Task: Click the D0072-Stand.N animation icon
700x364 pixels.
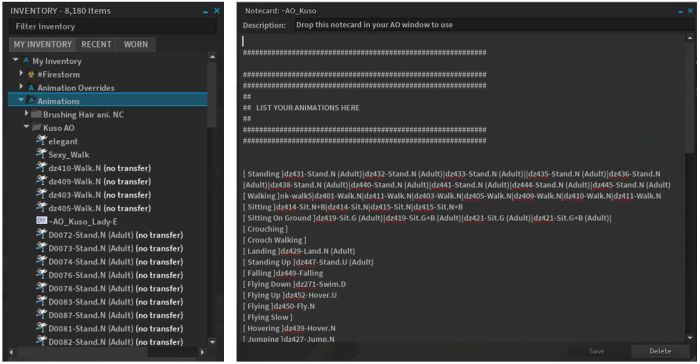Action: (41, 234)
